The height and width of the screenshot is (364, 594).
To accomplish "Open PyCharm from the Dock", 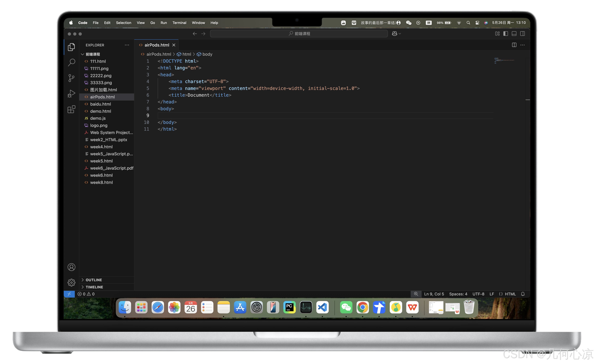I will [x=289, y=307].
